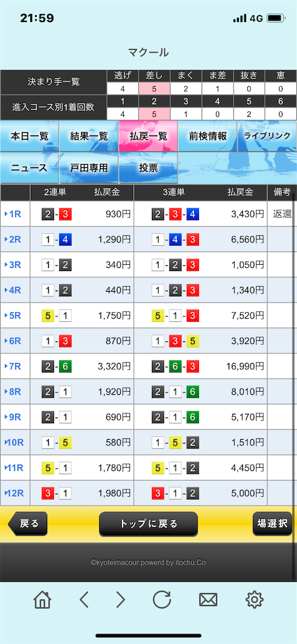The image size is (297, 644).
Task: Open the 12R race link
Action: pyautogui.click(x=15, y=493)
